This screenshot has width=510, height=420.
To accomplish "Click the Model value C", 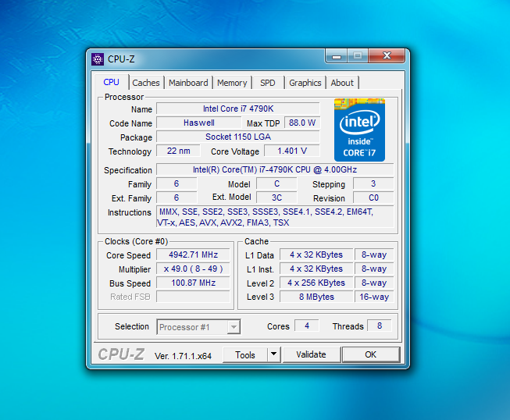I will (276, 183).
